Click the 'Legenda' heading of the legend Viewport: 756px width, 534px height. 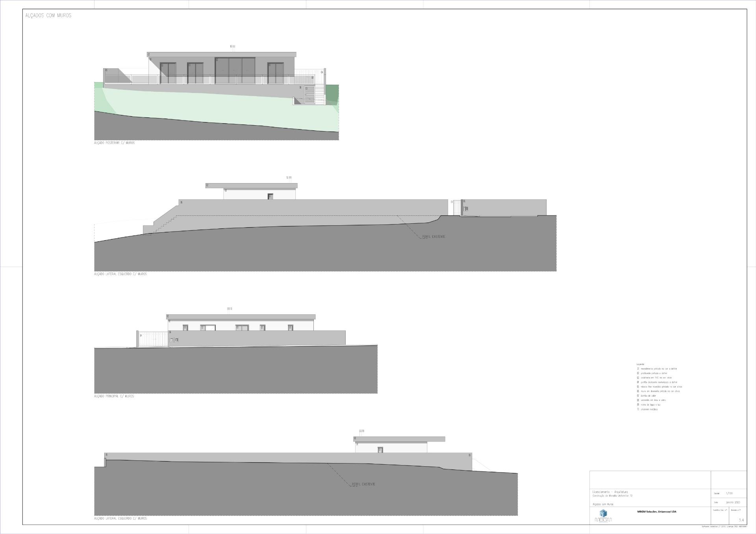click(x=640, y=364)
